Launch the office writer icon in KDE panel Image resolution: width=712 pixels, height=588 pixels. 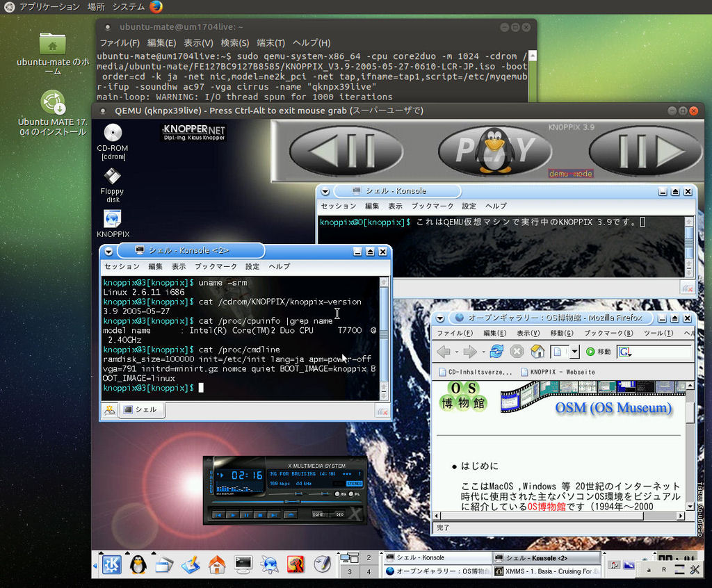(x=191, y=565)
